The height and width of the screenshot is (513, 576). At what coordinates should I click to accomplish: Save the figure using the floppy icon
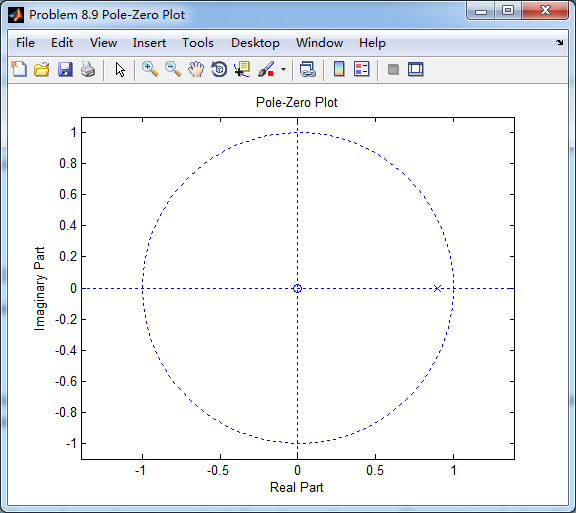pyautogui.click(x=65, y=69)
